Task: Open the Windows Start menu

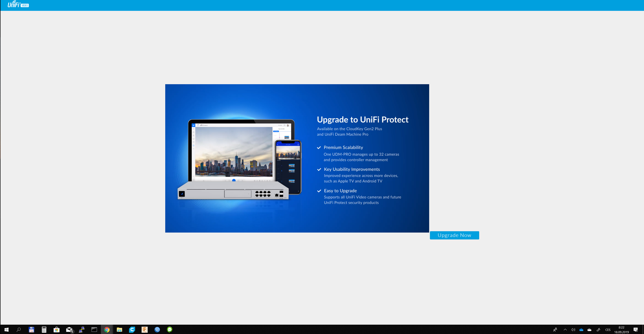Action: [x=6, y=329]
